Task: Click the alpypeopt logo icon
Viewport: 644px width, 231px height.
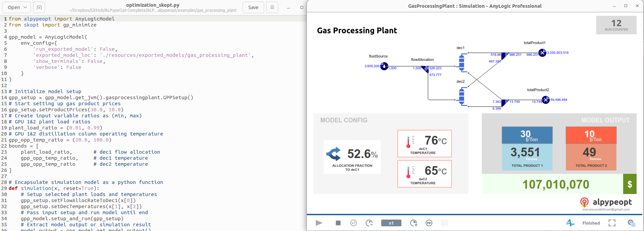Action: point(584,202)
